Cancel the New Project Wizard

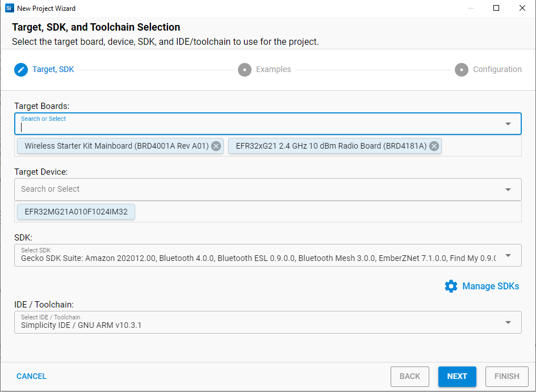31,376
